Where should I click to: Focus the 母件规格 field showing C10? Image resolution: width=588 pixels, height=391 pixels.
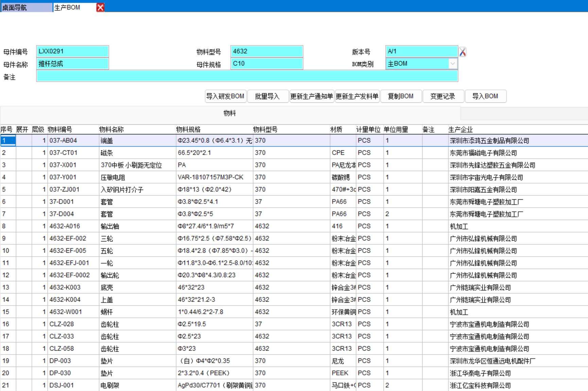coord(266,64)
